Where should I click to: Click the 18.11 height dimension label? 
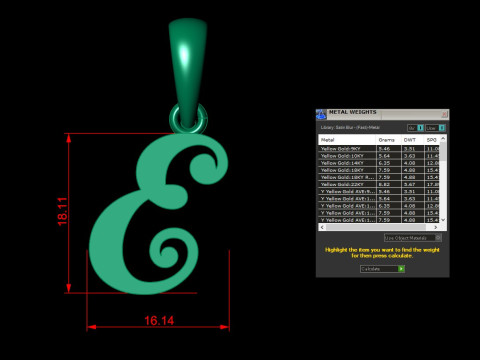pos(62,211)
